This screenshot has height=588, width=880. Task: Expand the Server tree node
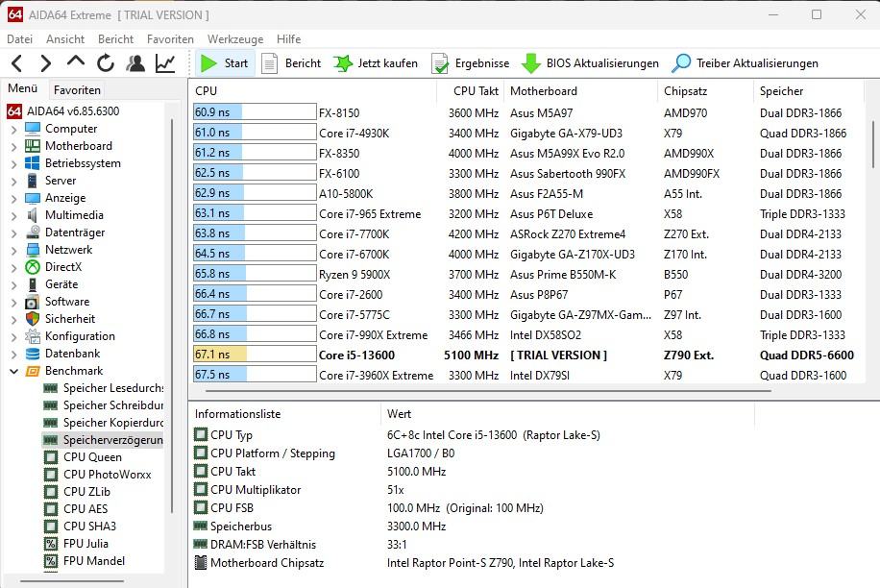coord(14,182)
